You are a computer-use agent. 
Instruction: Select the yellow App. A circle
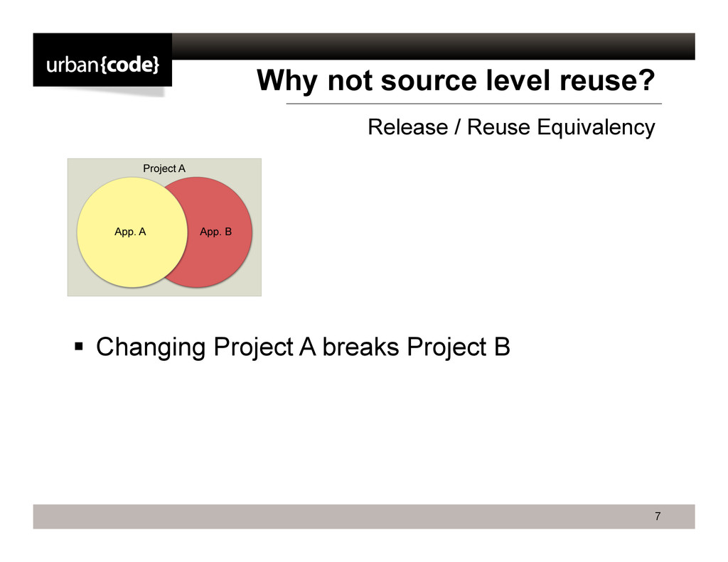[132, 232]
